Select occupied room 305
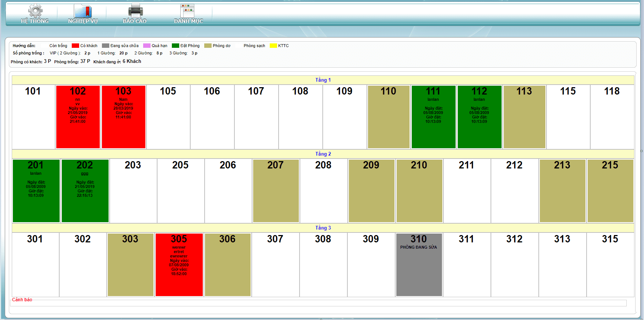Screen dimensions: 644x320 [x=179, y=265]
